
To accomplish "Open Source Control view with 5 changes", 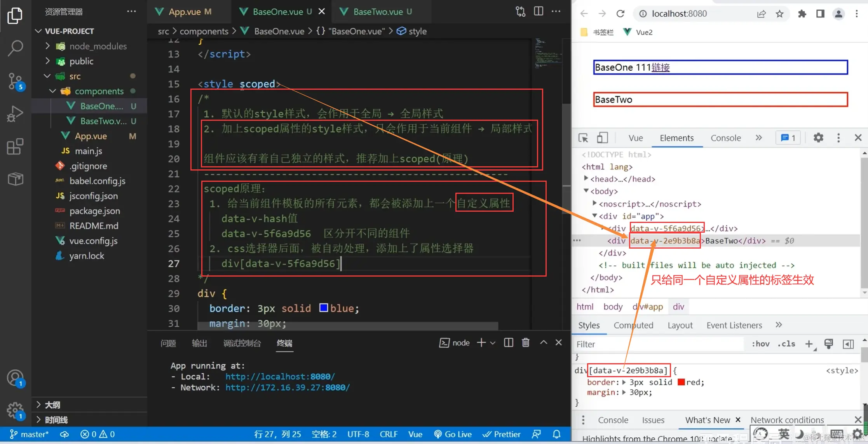I will pos(16,82).
